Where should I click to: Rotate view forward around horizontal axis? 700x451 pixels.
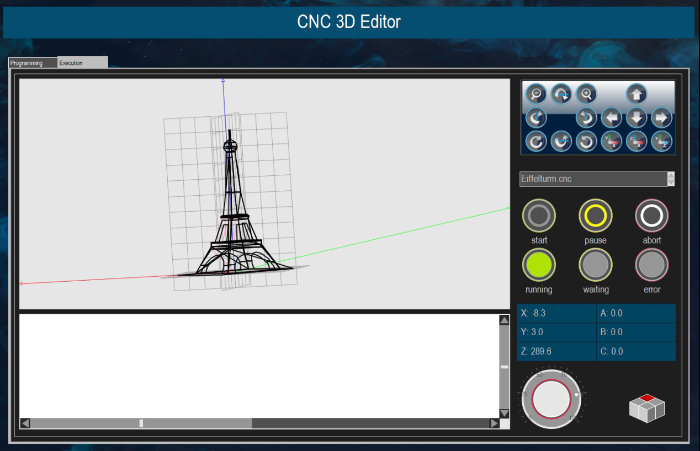[561, 94]
